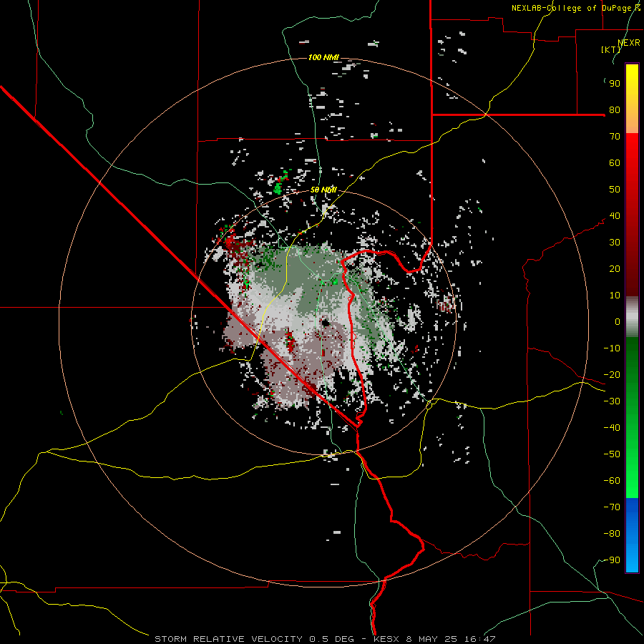The image size is (644, 644).
Task: Pick the gray near-zero segment of color bar
Action: [632, 317]
